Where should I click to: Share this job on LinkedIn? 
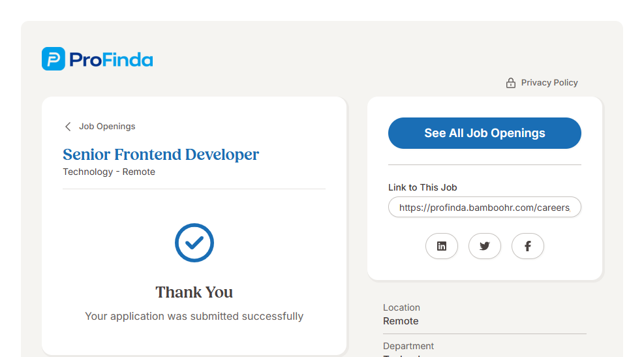(442, 246)
